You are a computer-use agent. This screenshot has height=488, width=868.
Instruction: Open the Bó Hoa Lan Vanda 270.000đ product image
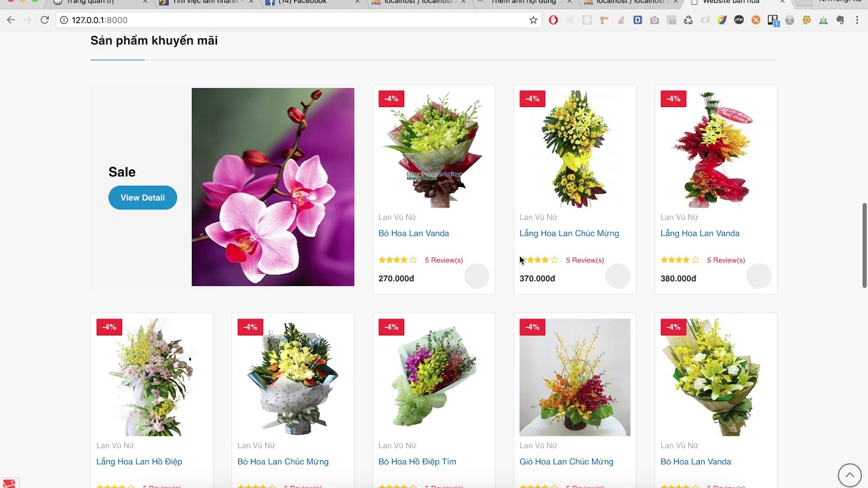[434, 149]
